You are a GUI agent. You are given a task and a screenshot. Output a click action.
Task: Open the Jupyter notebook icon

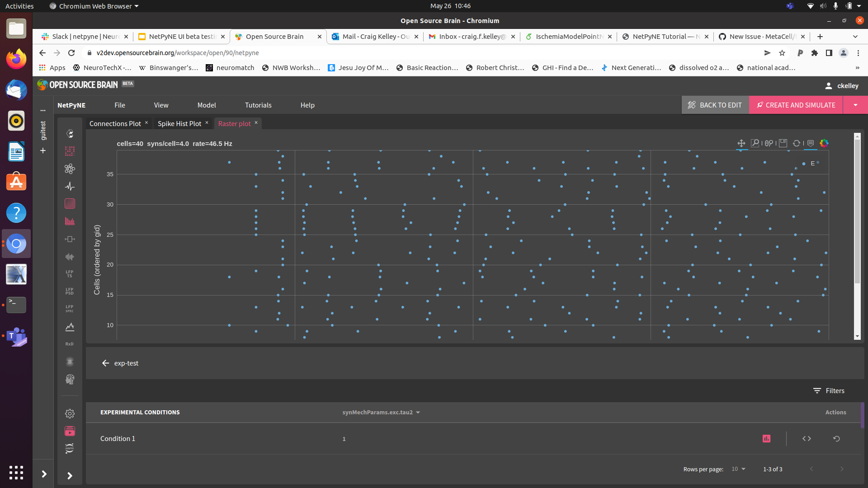70,449
